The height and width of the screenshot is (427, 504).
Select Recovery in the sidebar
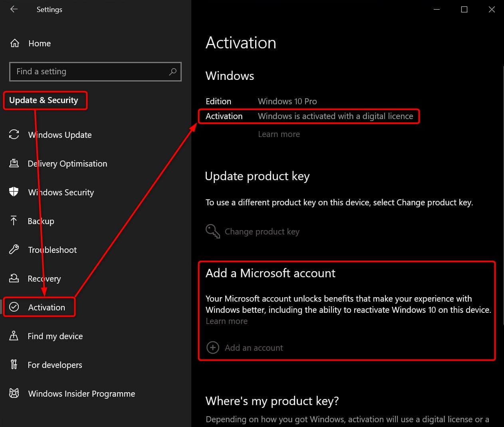(44, 279)
